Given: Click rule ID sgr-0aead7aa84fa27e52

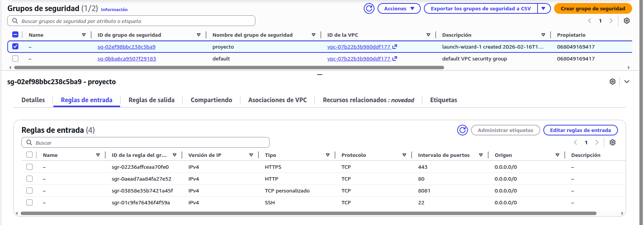Looking at the screenshot, I should click(142, 179).
